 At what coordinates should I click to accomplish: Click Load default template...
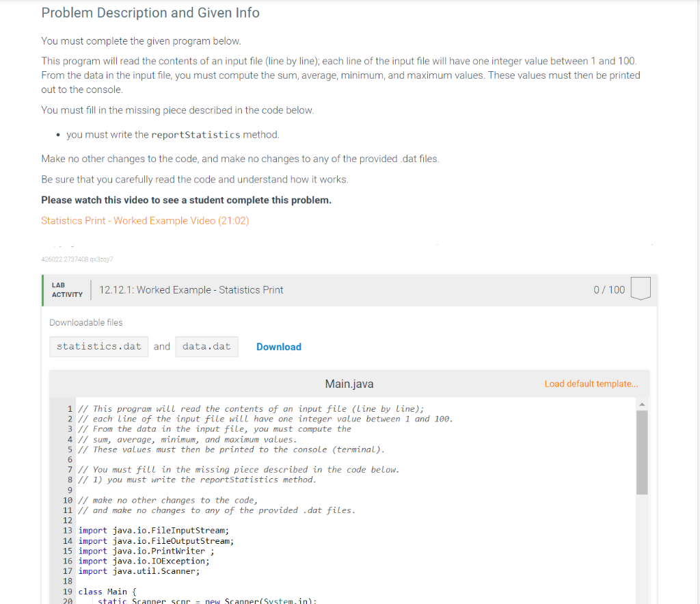(591, 384)
